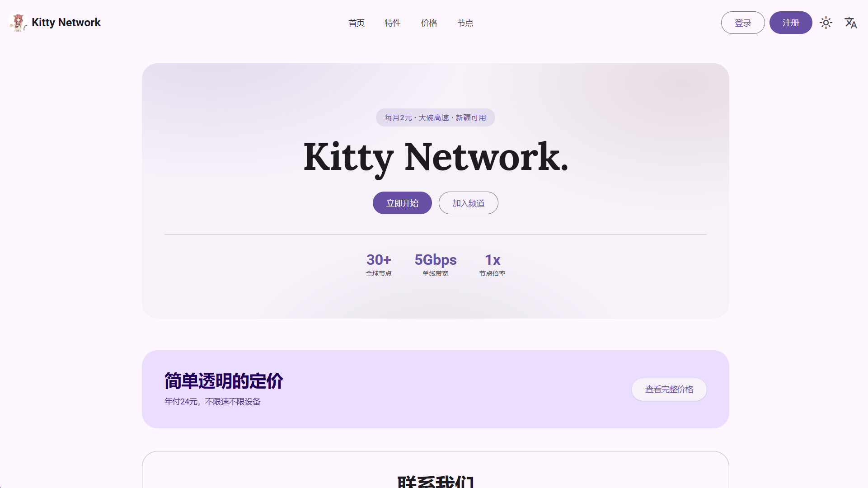Click the 查看完整价格 button
Viewport: 868px width, 488px height.
click(x=669, y=389)
